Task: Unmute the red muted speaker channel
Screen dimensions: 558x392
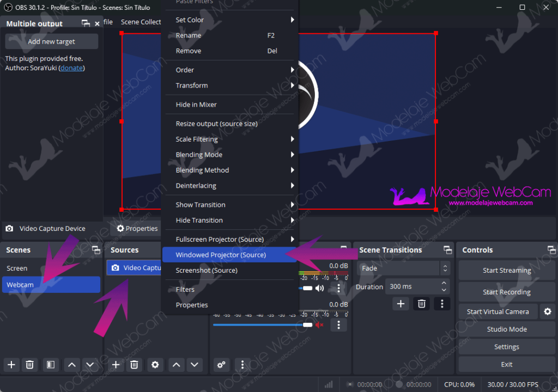Action: pyautogui.click(x=319, y=325)
